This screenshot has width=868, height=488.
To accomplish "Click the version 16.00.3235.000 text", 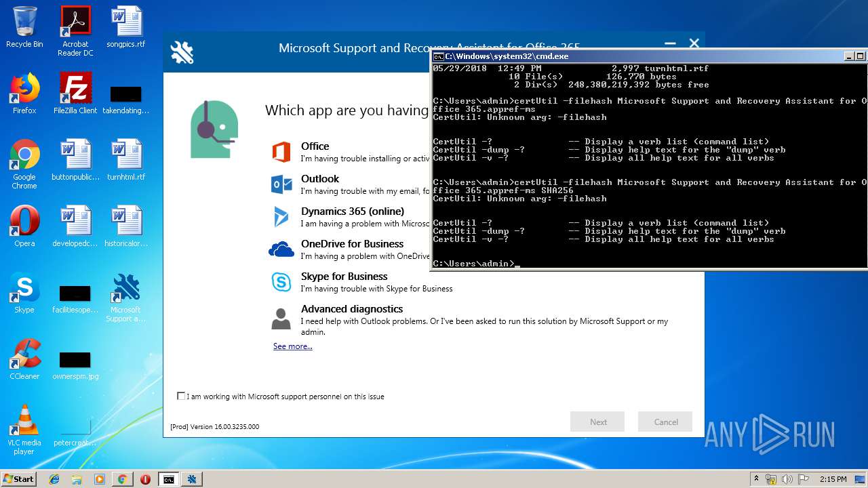I will pos(215,427).
